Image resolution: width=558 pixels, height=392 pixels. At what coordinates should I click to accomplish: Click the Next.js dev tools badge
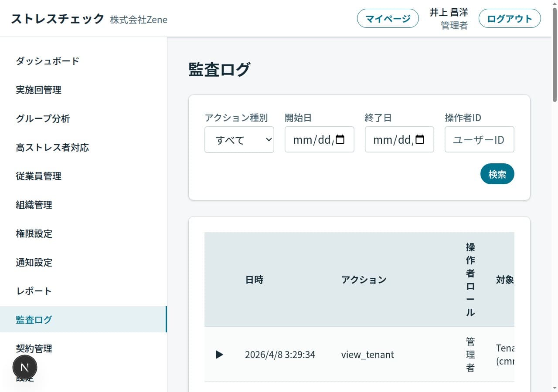(x=25, y=367)
